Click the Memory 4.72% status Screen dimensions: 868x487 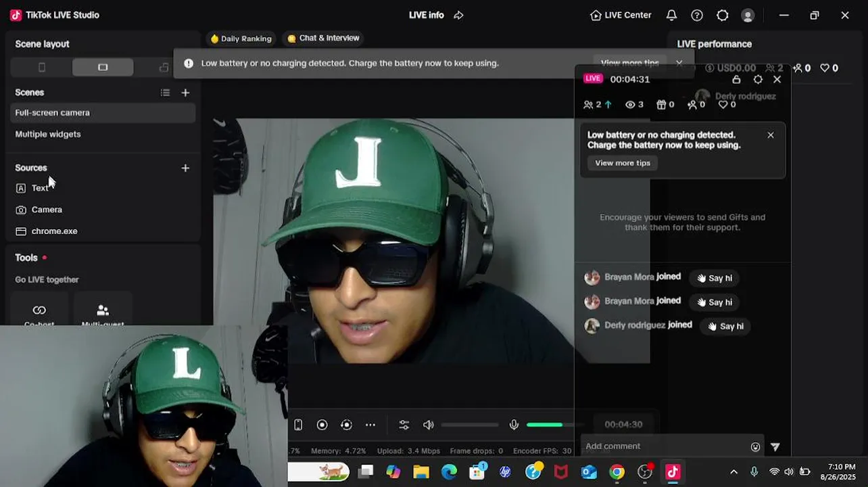338,451
